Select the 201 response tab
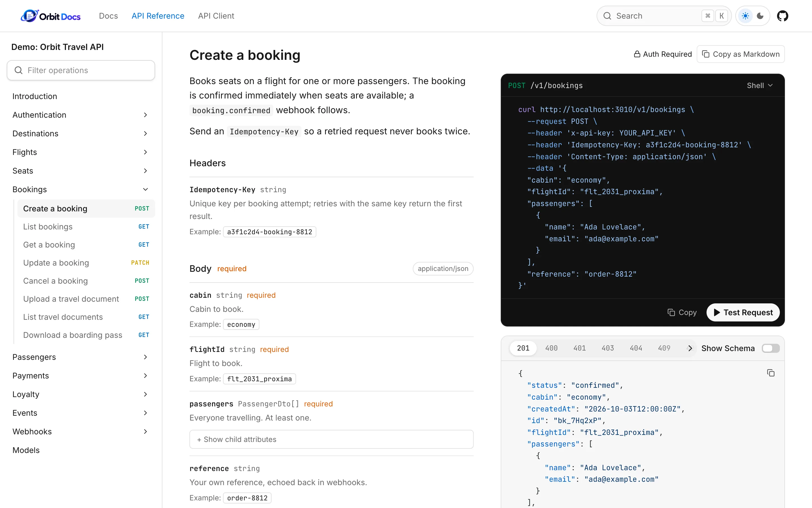 click(523, 348)
